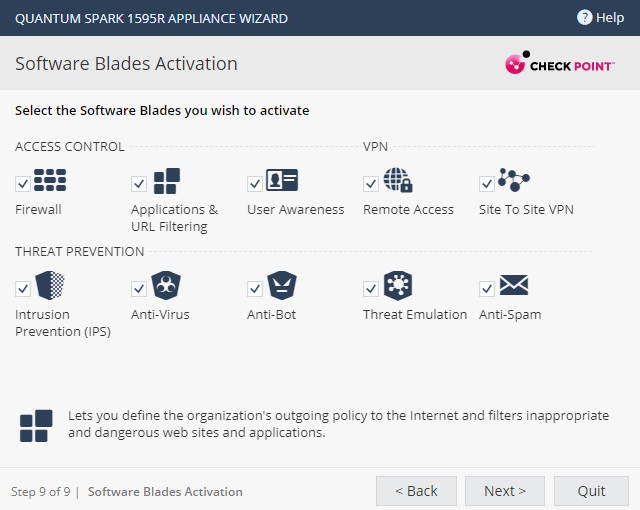The height and width of the screenshot is (510, 640).
Task: Click the Anti-Virus biohazard icon
Action: click(166, 285)
